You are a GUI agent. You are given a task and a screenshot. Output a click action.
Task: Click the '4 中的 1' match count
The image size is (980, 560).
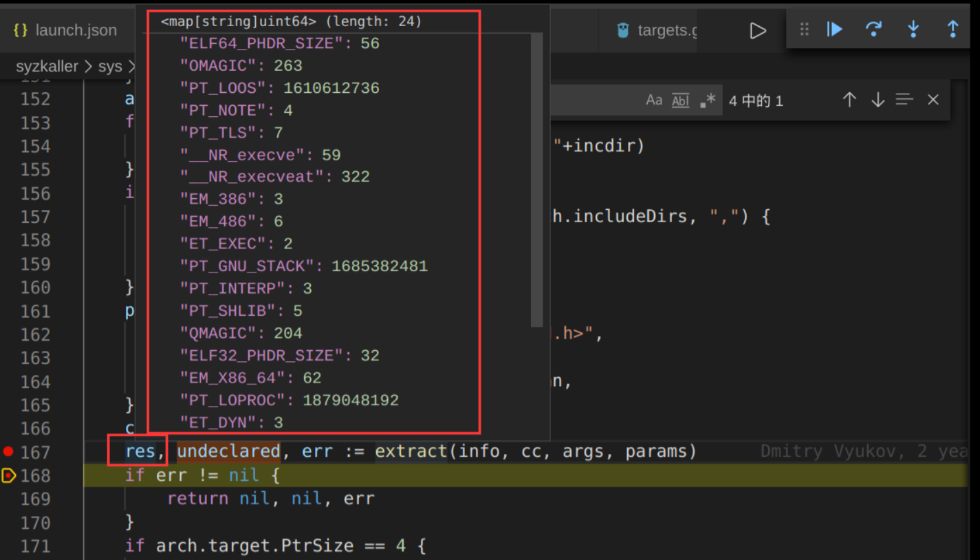click(x=756, y=101)
